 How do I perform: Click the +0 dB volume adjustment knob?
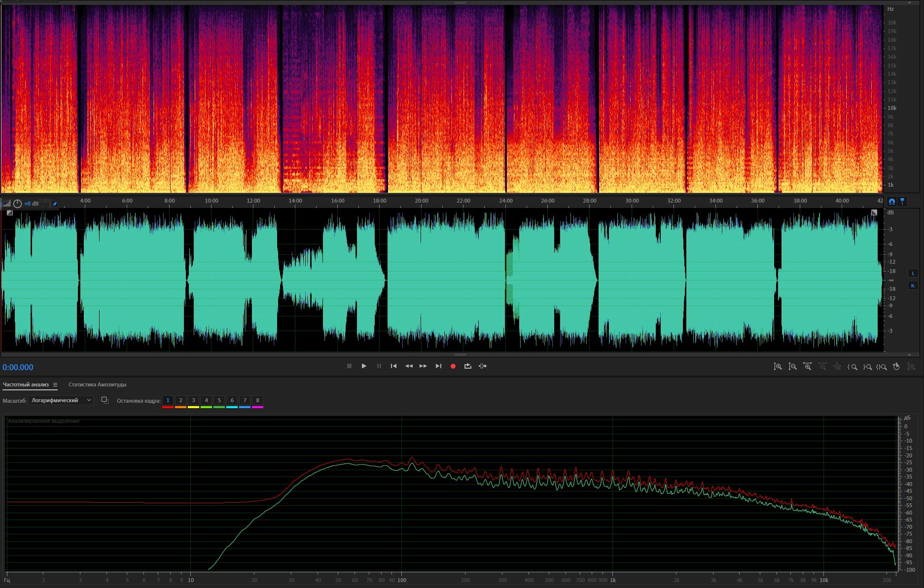click(18, 204)
